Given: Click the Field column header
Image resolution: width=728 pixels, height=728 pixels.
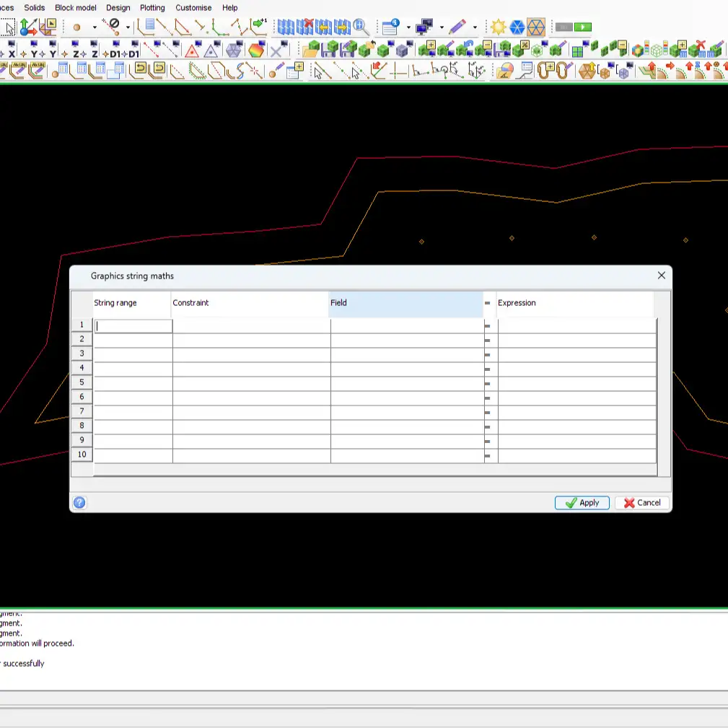Looking at the screenshot, I should pyautogui.click(x=405, y=303).
